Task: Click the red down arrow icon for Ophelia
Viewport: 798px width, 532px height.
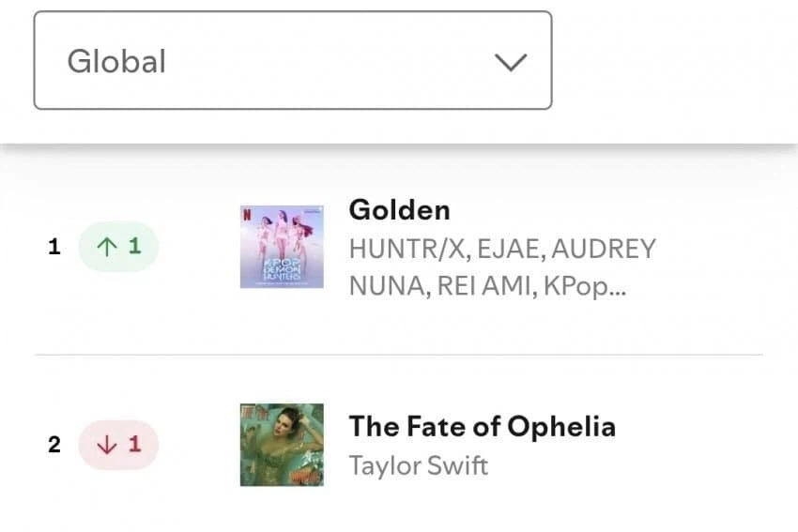Action: coord(106,445)
